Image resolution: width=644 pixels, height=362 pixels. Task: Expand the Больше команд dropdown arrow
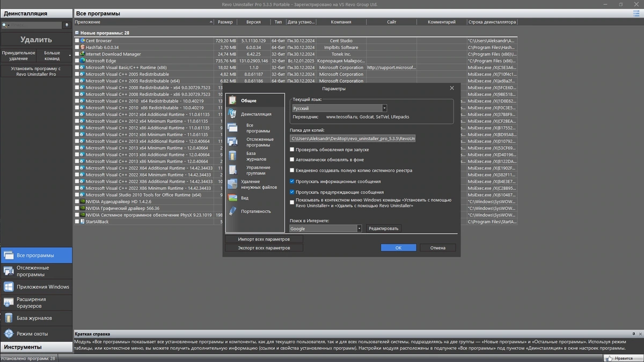(70, 56)
